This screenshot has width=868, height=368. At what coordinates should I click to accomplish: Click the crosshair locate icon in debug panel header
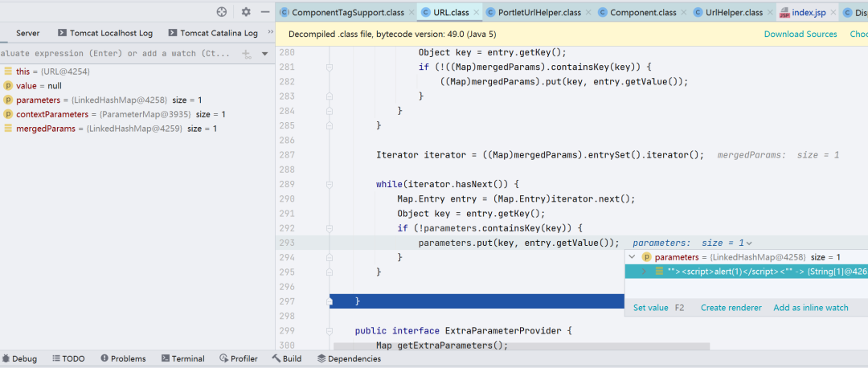(223, 12)
